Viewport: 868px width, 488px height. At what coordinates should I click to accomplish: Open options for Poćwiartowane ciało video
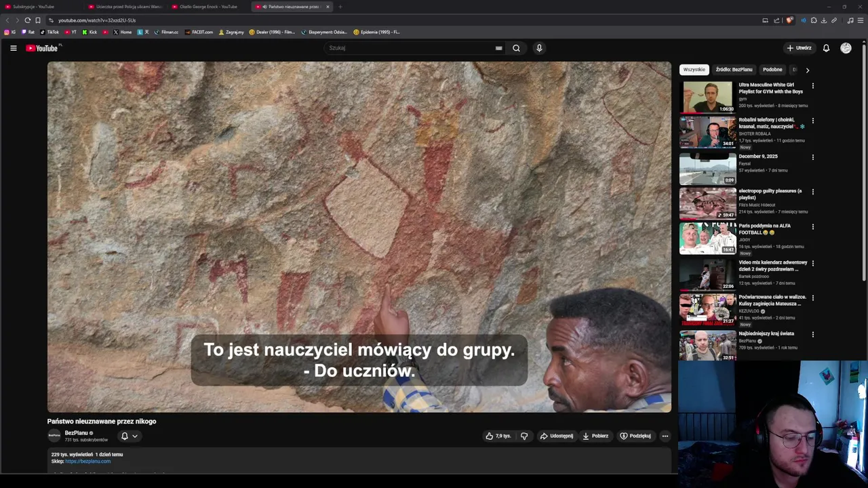(x=812, y=298)
